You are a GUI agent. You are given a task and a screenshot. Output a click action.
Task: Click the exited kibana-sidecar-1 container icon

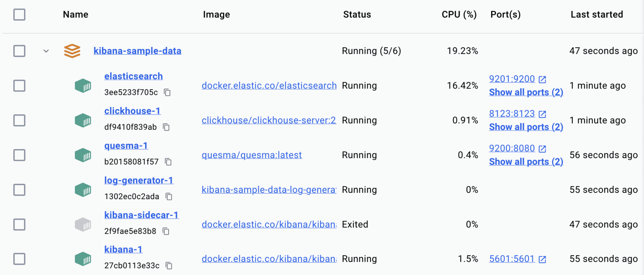pyautogui.click(x=83, y=224)
